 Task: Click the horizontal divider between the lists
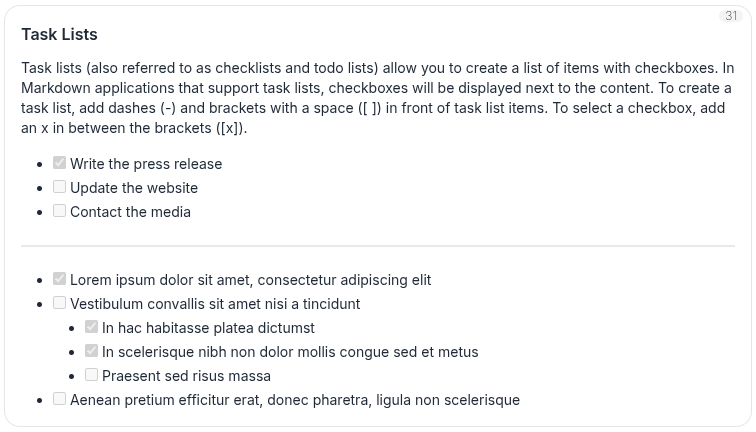(378, 246)
